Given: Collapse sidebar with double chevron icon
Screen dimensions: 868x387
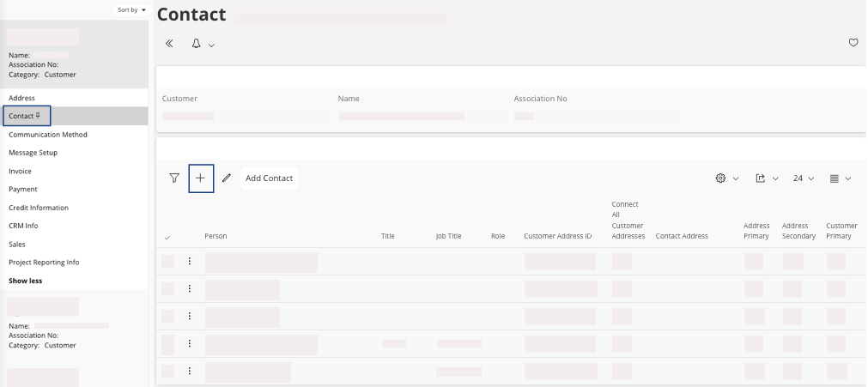Looking at the screenshot, I should 169,43.
